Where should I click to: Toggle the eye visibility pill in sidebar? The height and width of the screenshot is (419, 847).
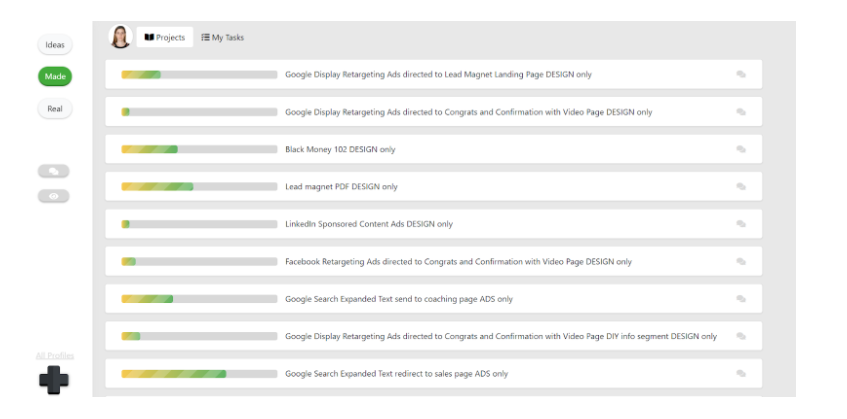click(53, 196)
